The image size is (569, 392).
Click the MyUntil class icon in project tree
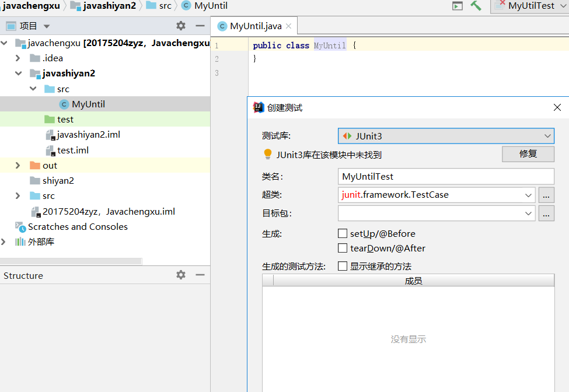click(64, 104)
